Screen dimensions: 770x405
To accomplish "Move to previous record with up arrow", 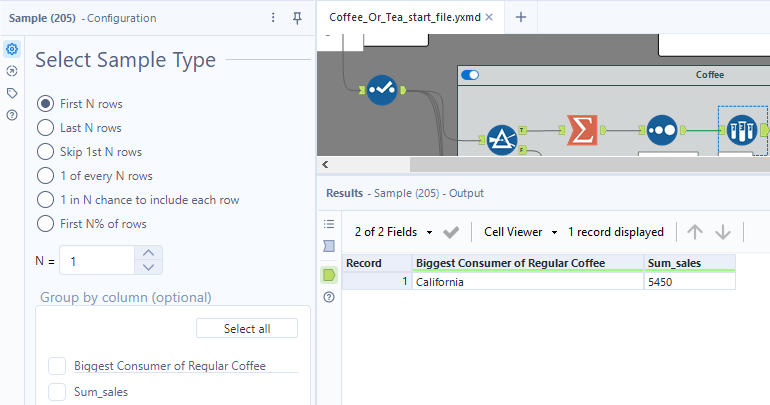I will point(694,232).
